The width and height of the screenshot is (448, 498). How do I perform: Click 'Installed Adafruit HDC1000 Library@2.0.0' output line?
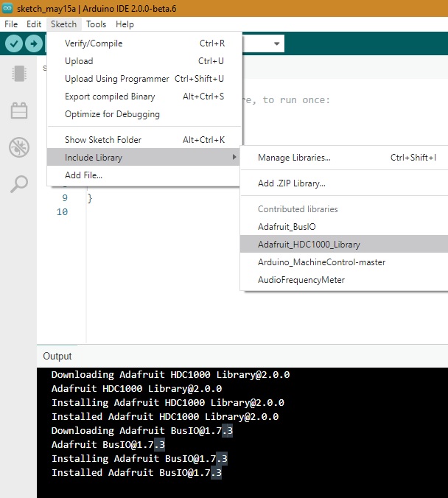[x=165, y=417]
